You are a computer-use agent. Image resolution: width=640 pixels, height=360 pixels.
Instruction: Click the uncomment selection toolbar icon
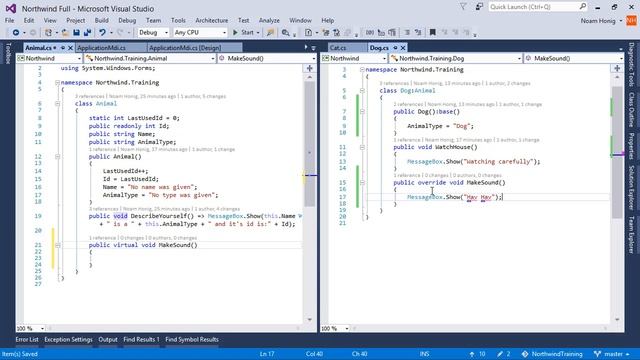click(418, 32)
